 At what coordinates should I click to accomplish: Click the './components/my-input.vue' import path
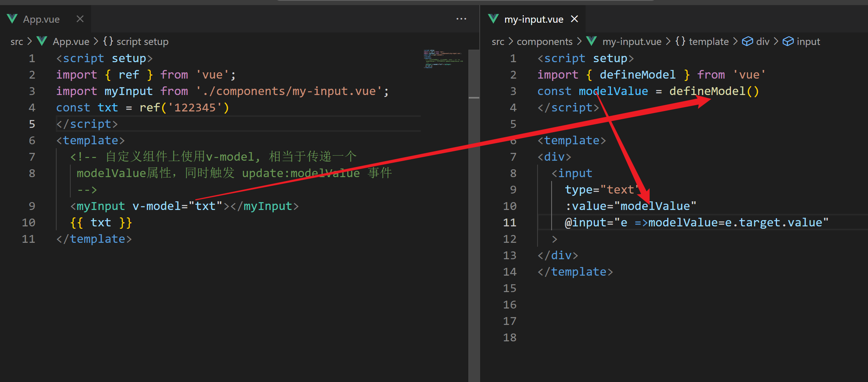[x=290, y=91]
